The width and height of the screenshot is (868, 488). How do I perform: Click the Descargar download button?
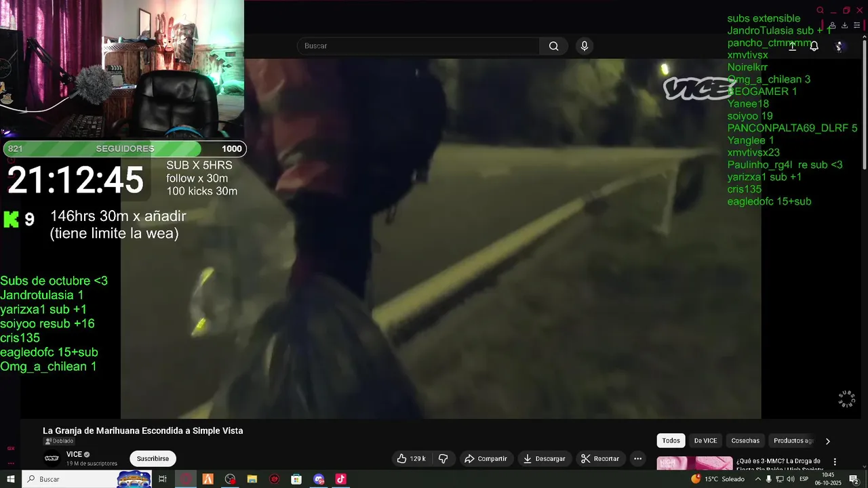[x=544, y=459]
